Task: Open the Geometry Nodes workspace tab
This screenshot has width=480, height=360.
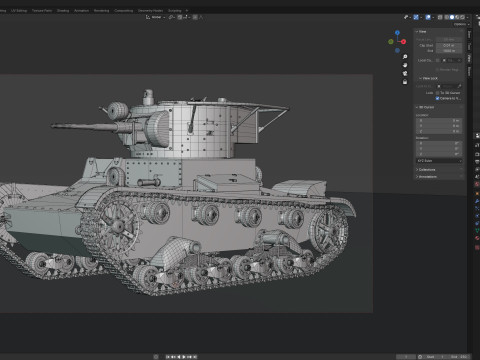Action: click(x=150, y=11)
